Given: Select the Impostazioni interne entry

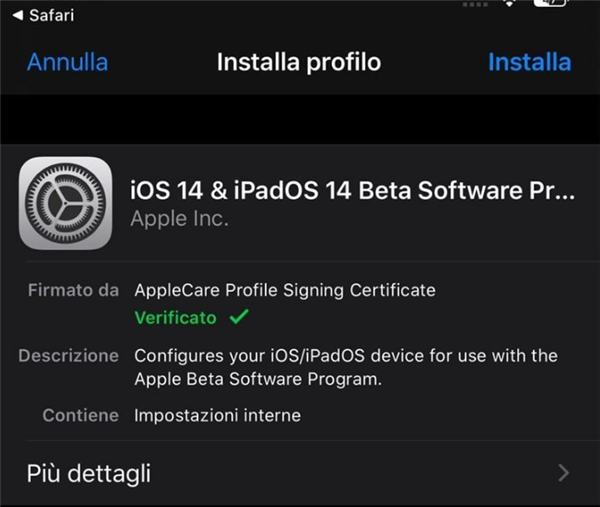Looking at the screenshot, I should point(217,415).
